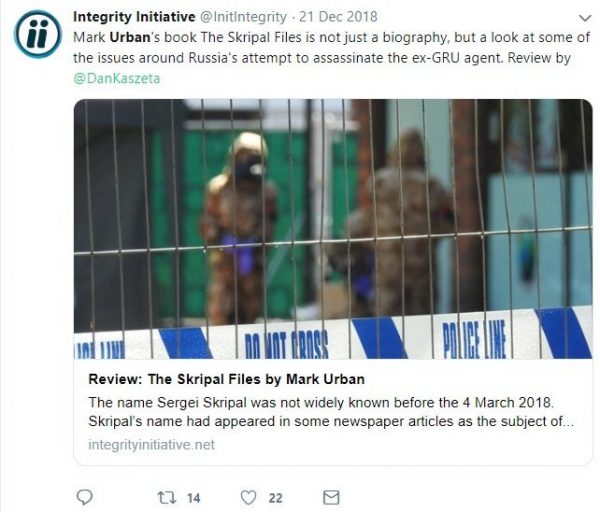Send tweet via direct message envelope icon

[x=331, y=497]
